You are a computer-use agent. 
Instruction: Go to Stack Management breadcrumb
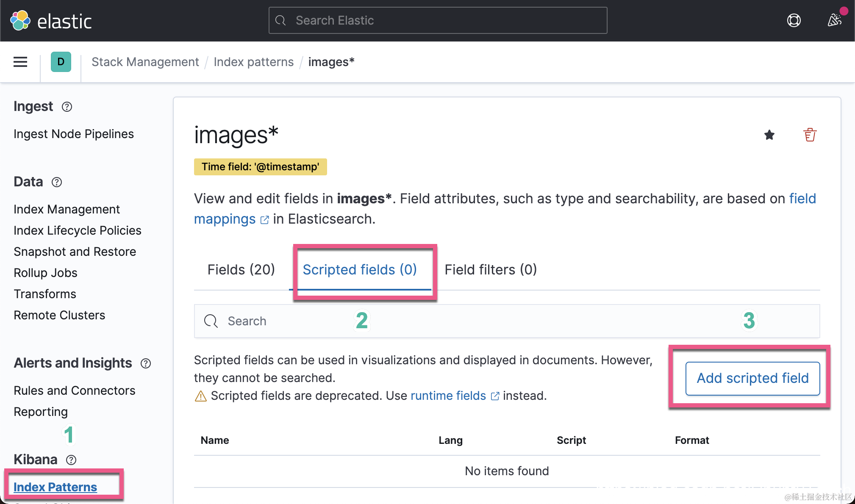coord(145,62)
